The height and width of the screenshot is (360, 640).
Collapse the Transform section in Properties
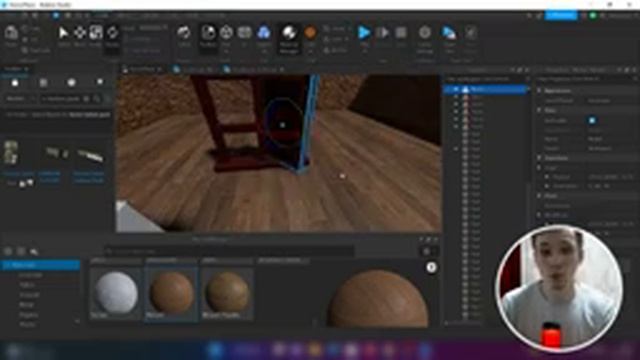(x=540, y=158)
